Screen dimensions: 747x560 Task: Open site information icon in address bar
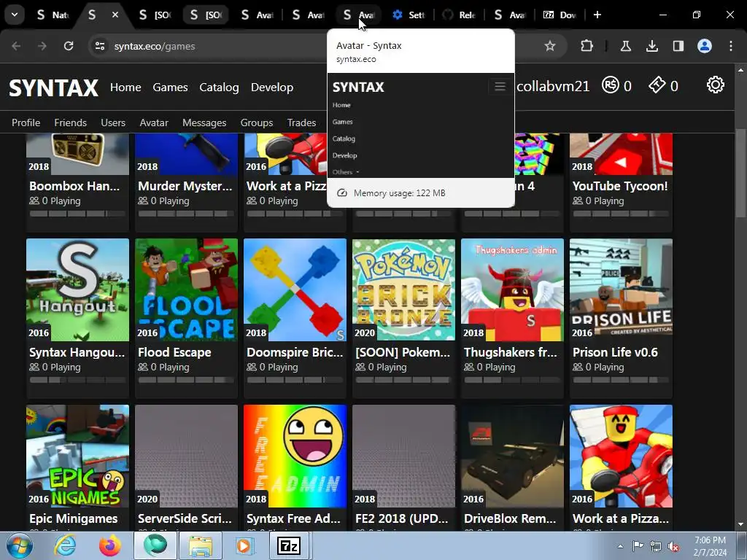coord(99,46)
